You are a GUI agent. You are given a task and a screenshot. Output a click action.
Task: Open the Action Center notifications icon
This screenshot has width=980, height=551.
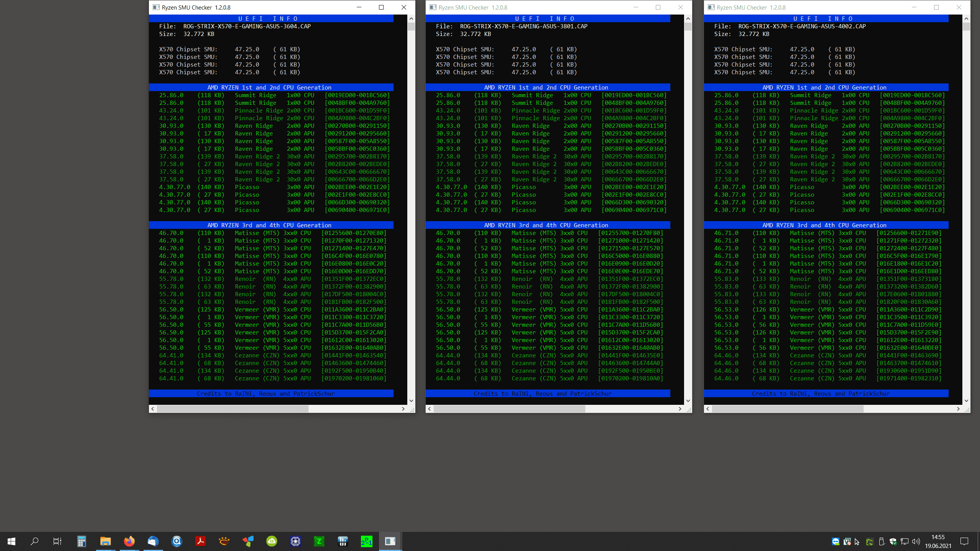[964, 541]
